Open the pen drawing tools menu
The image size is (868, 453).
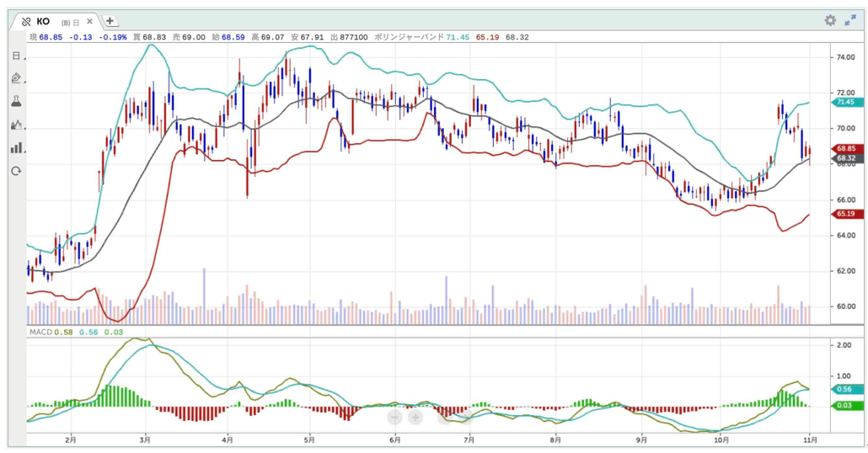(16, 78)
